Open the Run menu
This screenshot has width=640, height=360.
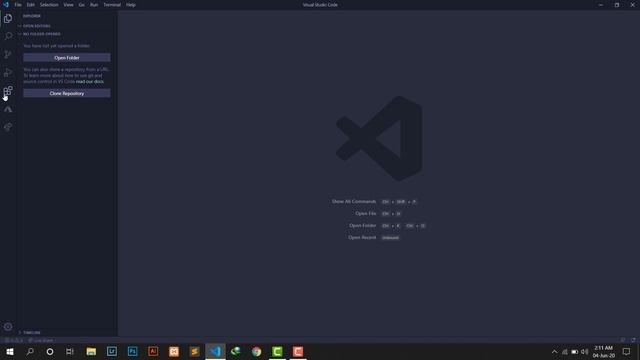tap(94, 5)
